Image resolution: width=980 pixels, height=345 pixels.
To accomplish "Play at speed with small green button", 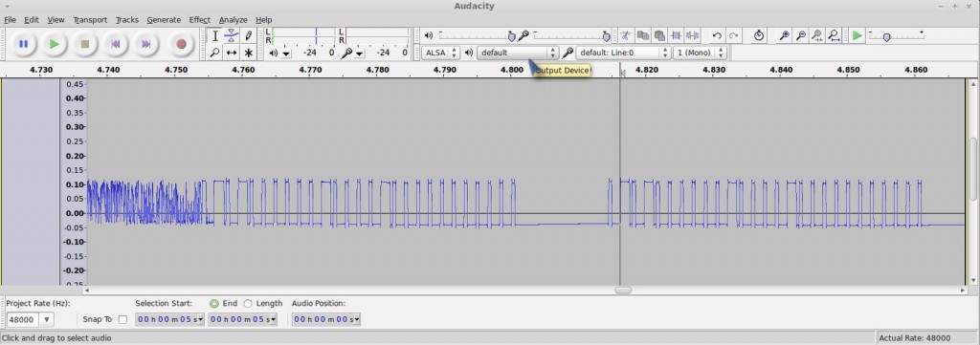I will click(x=857, y=35).
